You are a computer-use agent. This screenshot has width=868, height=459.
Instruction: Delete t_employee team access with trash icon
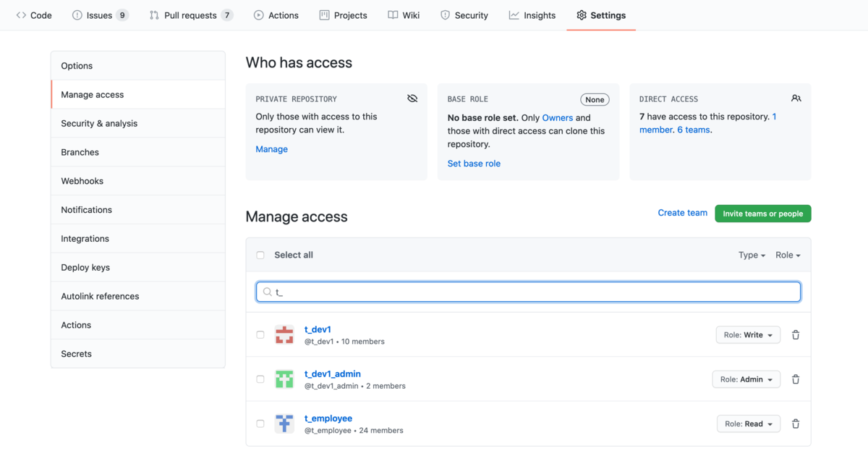(x=796, y=424)
